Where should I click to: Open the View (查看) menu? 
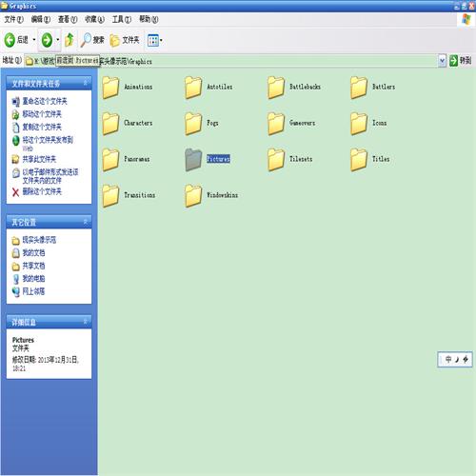[x=68, y=19]
